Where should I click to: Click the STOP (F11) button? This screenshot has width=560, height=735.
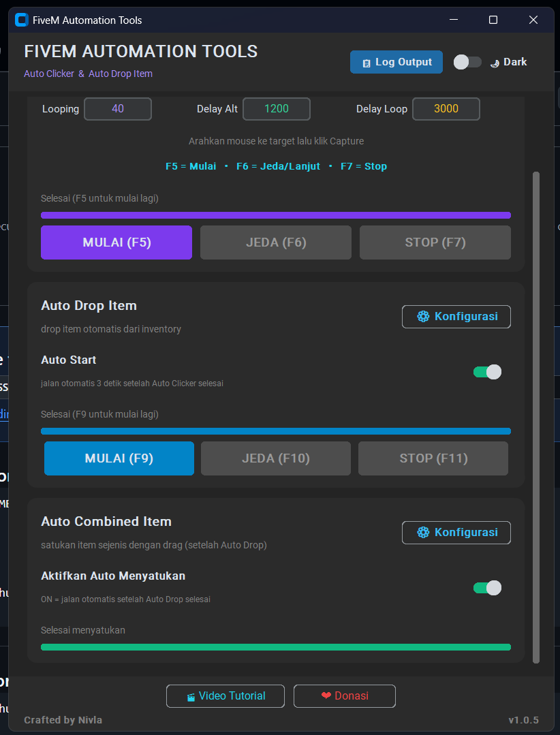[x=433, y=458]
